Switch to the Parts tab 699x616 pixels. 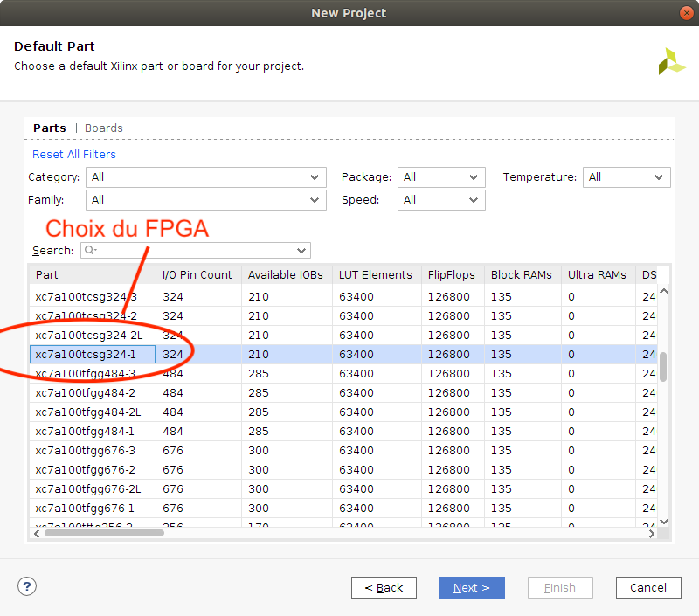point(50,128)
